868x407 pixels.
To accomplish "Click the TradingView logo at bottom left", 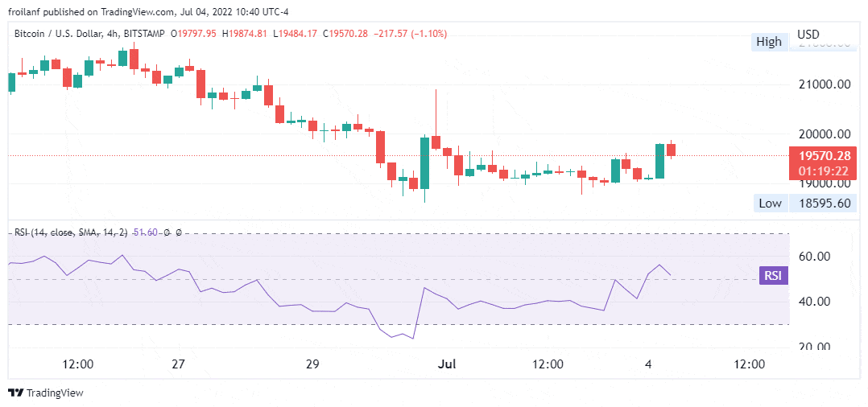I will tap(46, 393).
